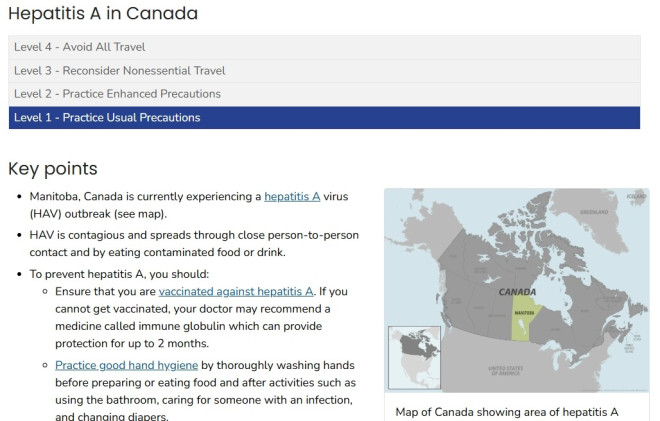Click the United States of America map label
This screenshot has width=660, height=421.
click(x=505, y=370)
